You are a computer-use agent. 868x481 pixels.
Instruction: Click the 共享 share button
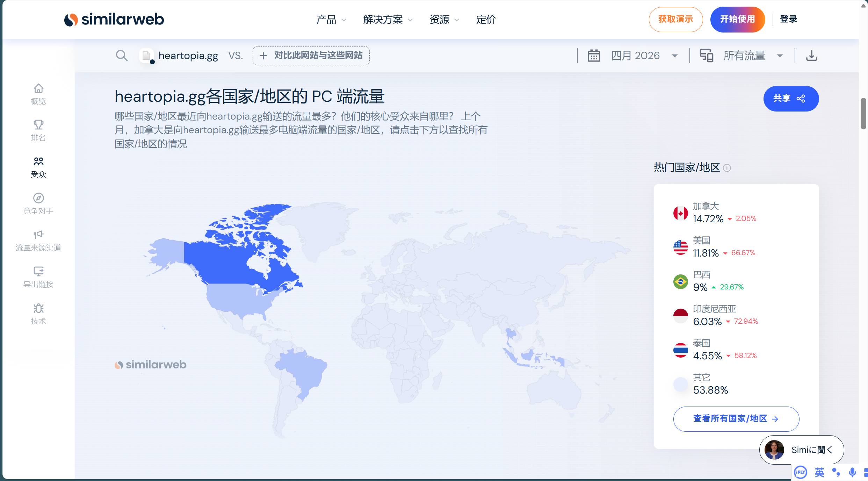pyautogui.click(x=791, y=99)
